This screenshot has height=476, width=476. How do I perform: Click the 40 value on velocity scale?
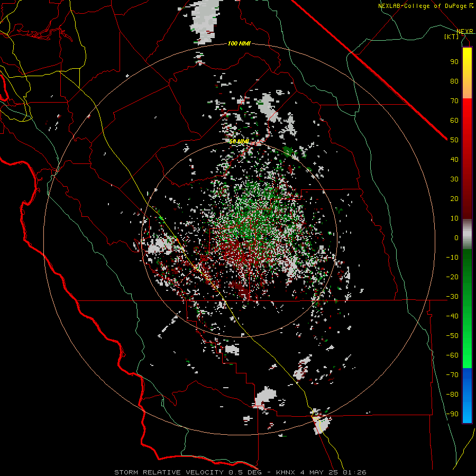coord(454,159)
